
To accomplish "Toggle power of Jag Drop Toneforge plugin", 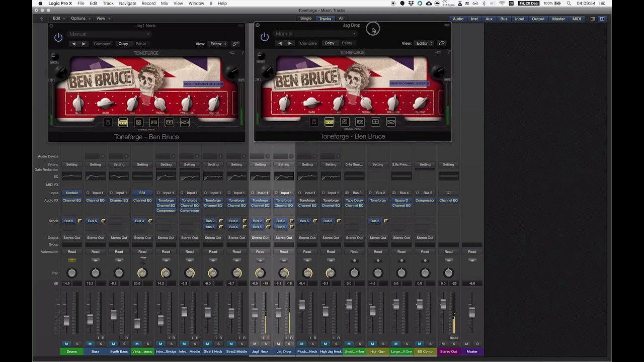I will click(265, 37).
